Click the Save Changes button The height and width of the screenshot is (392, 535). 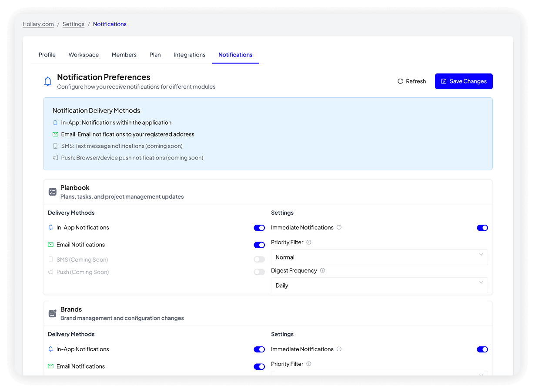pos(464,81)
